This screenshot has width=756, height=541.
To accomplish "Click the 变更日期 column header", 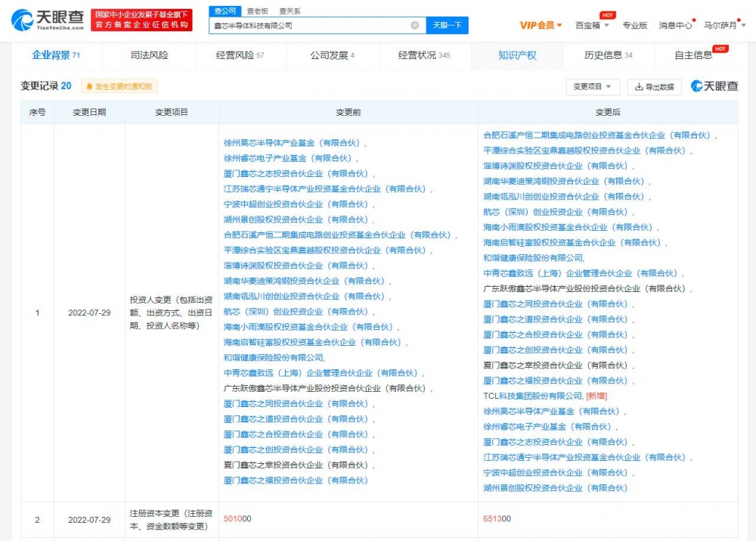I will coord(89,113).
